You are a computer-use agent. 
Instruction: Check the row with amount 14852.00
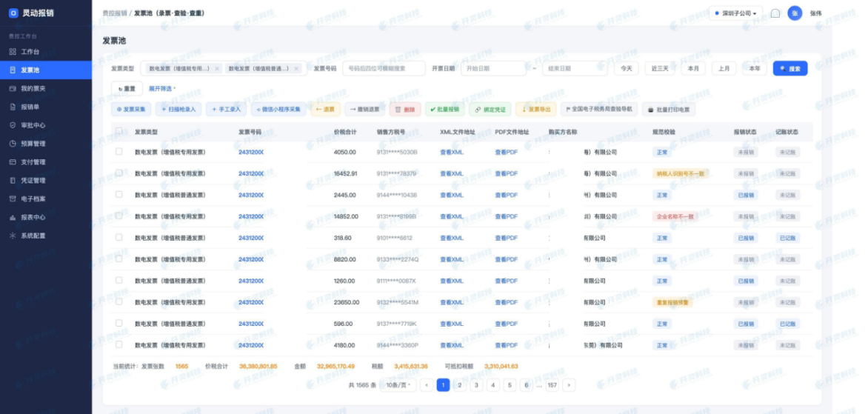click(119, 216)
